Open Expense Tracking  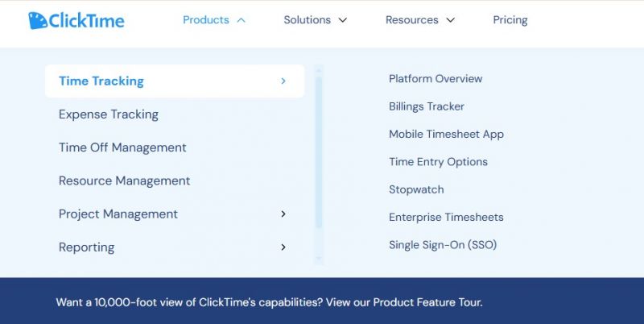[109, 114]
